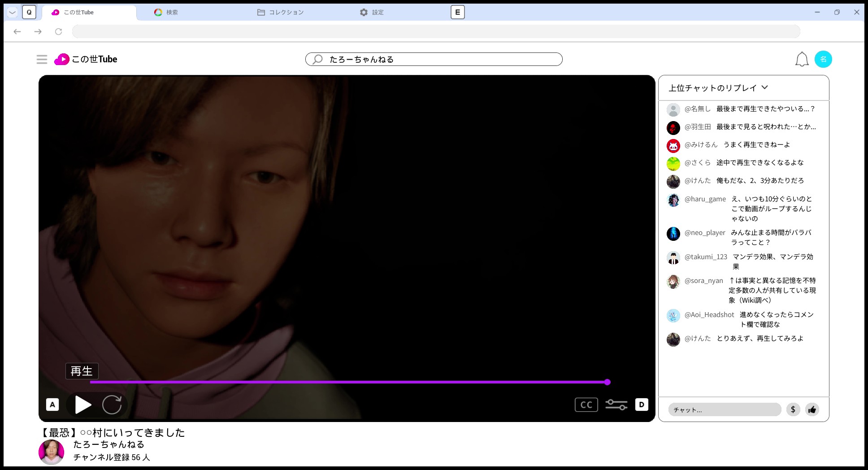Go back with browser back arrow
This screenshot has height=470, width=868.
pyautogui.click(x=17, y=31)
